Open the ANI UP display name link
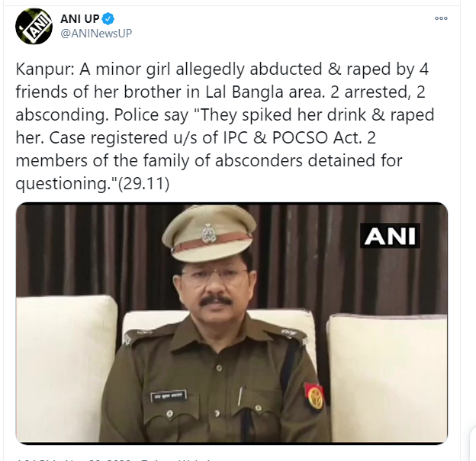The image size is (476, 461). click(80, 19)
